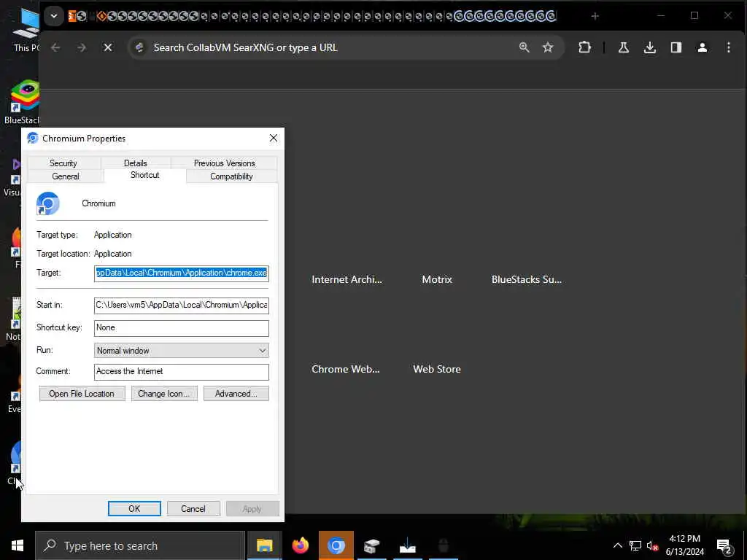
Task: Open the Web Store shortcut tile
Action: pyautogui.click(x=437, y=369)
